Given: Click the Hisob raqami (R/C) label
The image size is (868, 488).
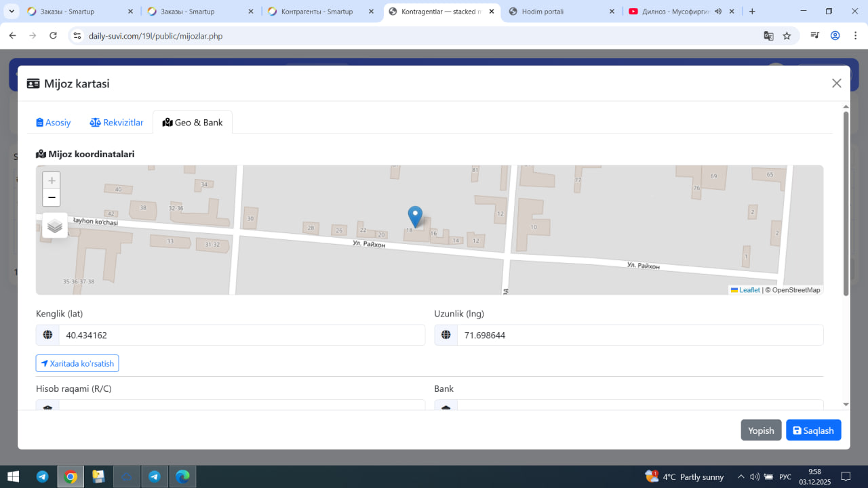Looking at the screenshot, I should pyautogui.click(x=74, y=388).
